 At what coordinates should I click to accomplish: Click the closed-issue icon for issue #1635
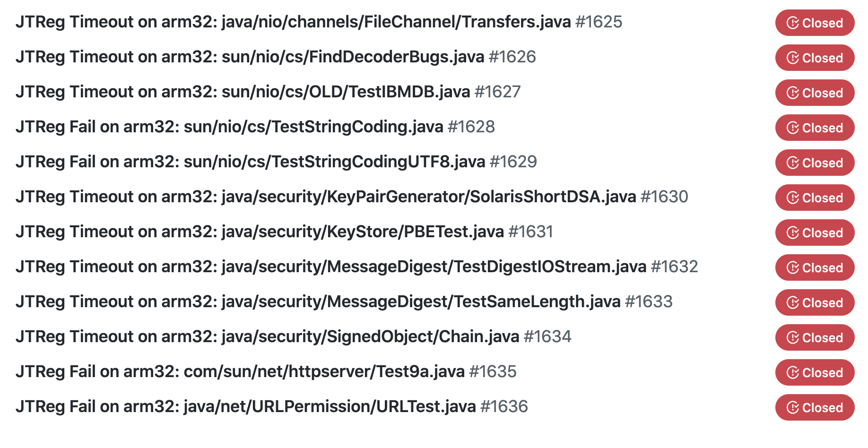pyautogui.click(x=793, y=372)
